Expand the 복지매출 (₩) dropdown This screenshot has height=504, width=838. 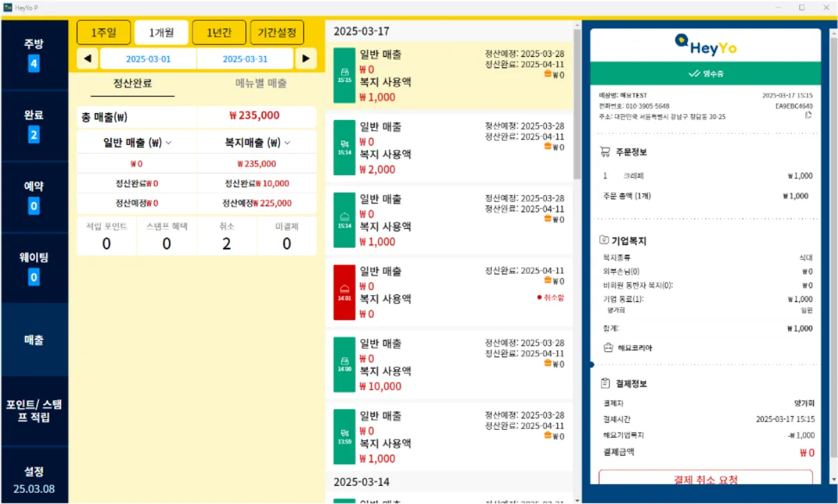tap(257, 142)
